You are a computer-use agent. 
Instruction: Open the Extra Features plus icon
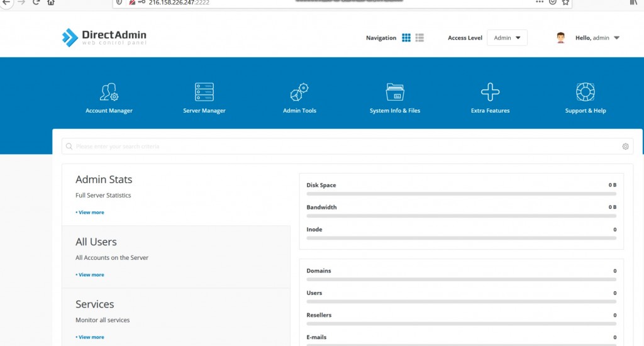tap(490, 92)
